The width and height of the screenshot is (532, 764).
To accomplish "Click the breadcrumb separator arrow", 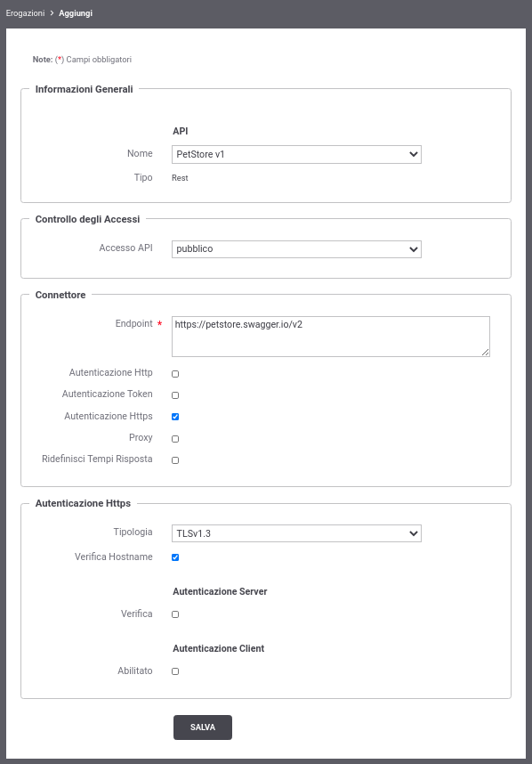I will [52, 13].
